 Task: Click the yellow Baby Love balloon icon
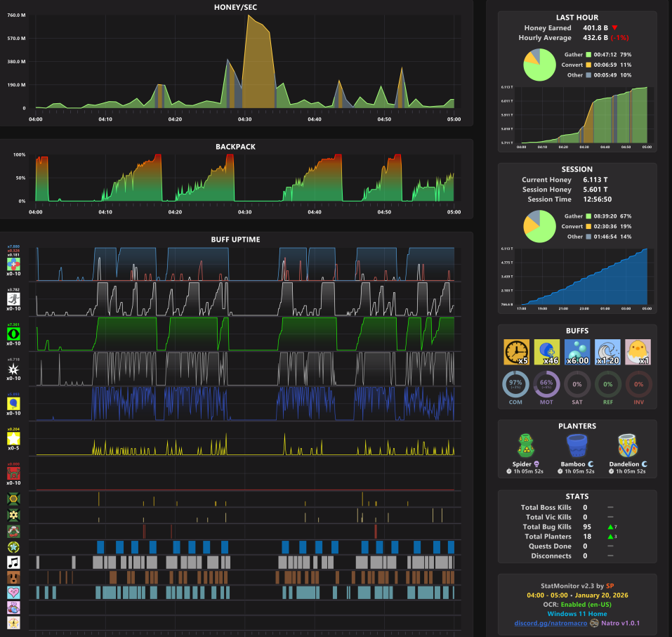click(13, 403)
